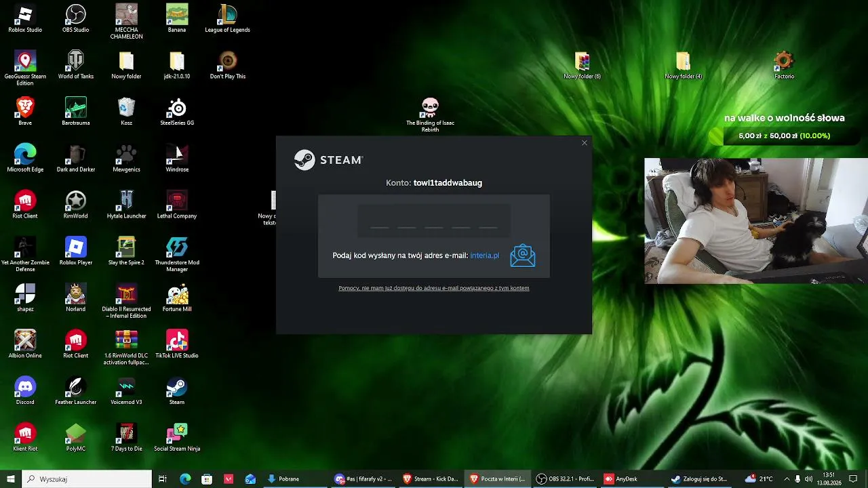Select the Social Stream Ninja shortcut
Viewport: 868px width, 488px height.
(177, 438)
